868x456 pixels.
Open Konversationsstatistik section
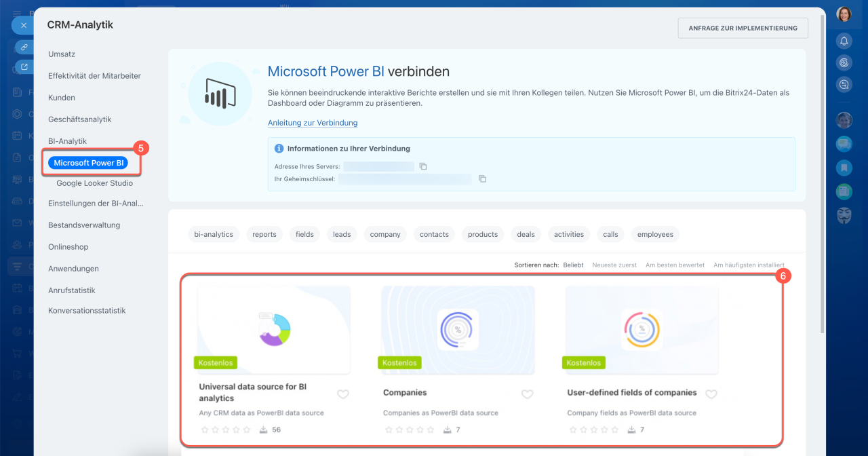coord(87,311)
